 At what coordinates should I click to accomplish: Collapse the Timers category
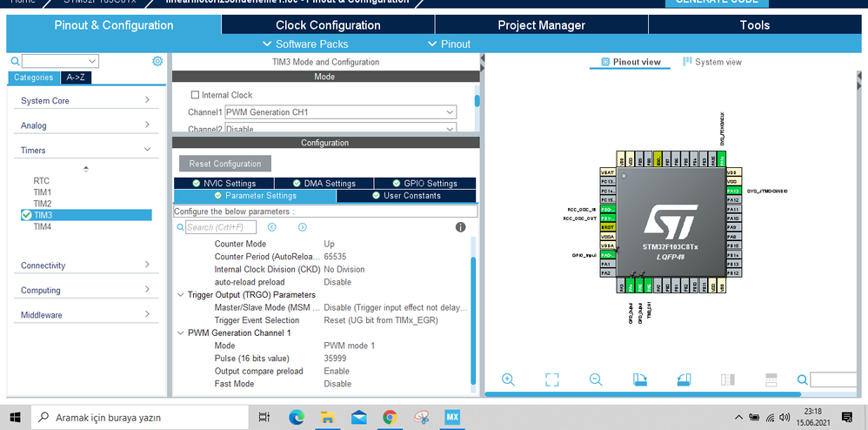[86, 151]
